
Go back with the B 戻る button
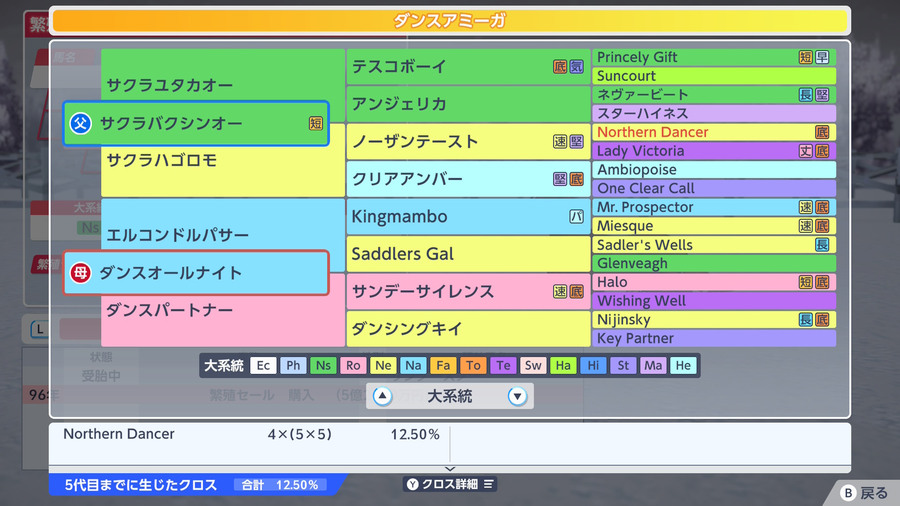864,493
